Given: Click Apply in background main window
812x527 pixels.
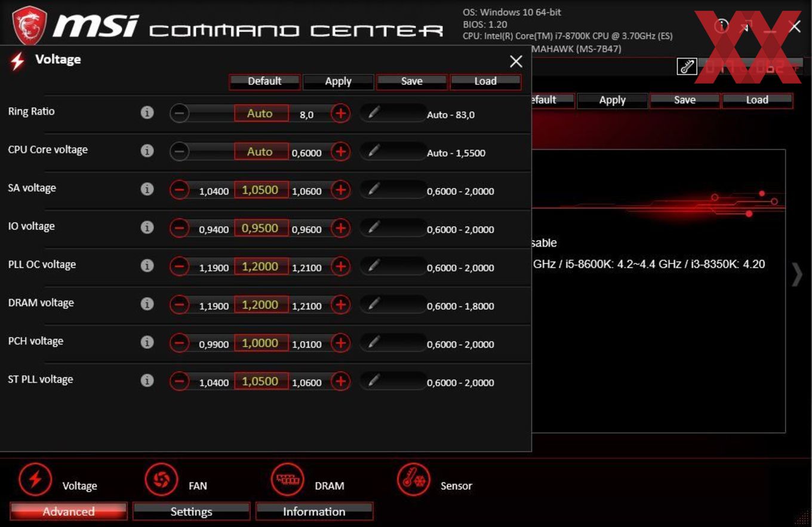Looking at the screenshot, I should tap(612, 100).
